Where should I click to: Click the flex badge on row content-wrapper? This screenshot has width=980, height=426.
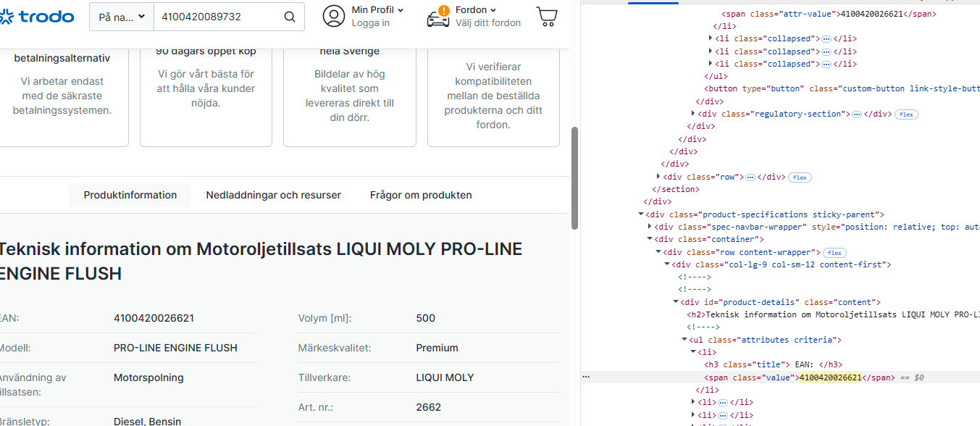[x=834, y=252]
